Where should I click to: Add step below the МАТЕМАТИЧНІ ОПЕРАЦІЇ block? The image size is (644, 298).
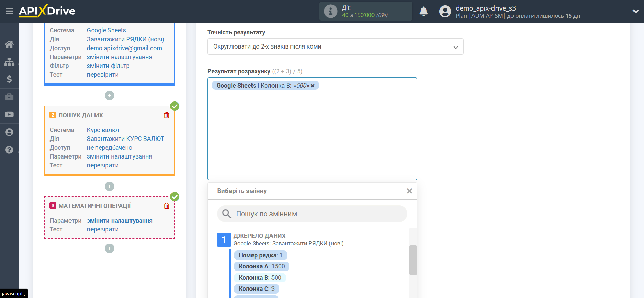(x=109, y=248)
